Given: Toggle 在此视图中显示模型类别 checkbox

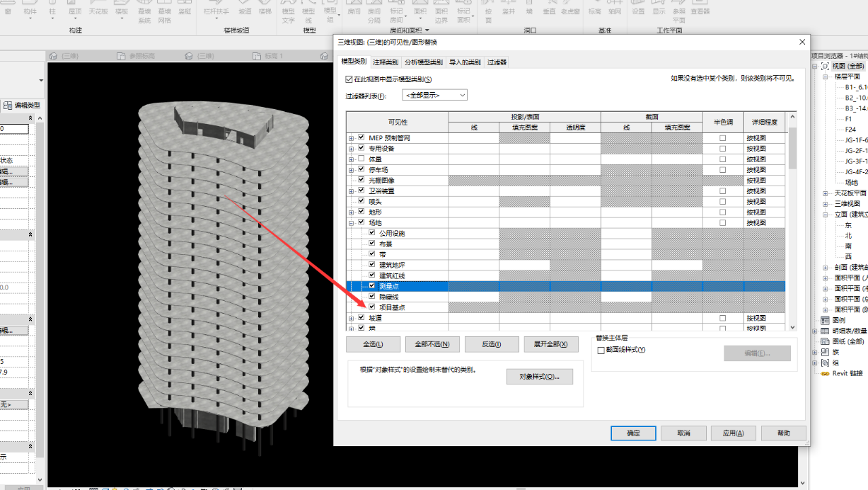Looking at the screenshot, I should 349,79.
